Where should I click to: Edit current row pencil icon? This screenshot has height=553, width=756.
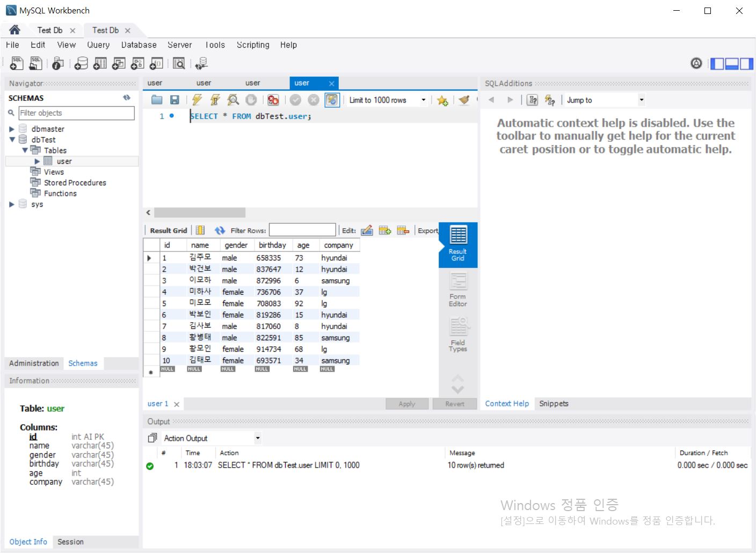coord(367,230)
